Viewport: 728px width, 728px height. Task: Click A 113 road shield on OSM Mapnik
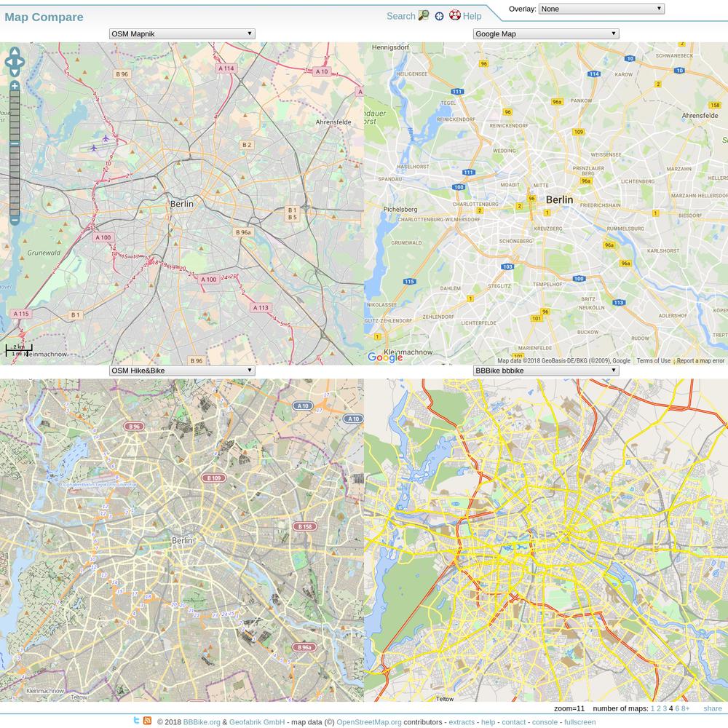[261, 307]
